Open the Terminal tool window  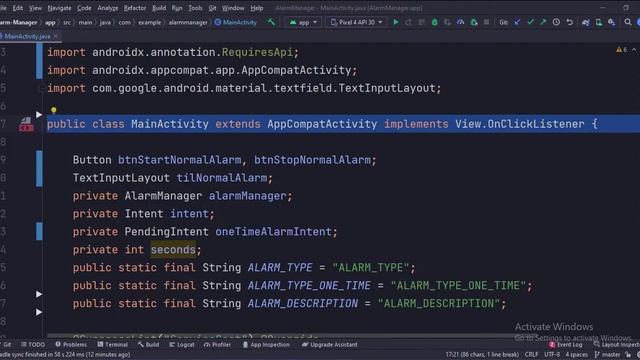click(x=113, y=344)
